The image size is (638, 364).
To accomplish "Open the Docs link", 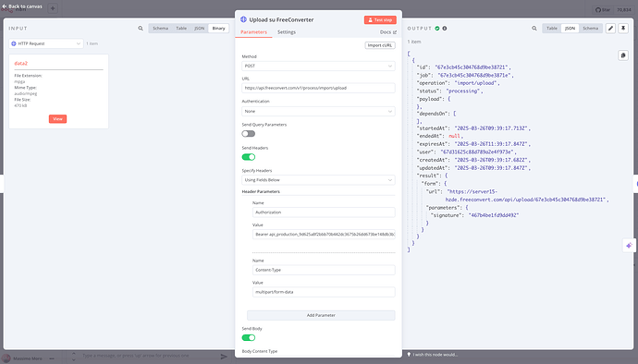I will (x=387, y=32).
